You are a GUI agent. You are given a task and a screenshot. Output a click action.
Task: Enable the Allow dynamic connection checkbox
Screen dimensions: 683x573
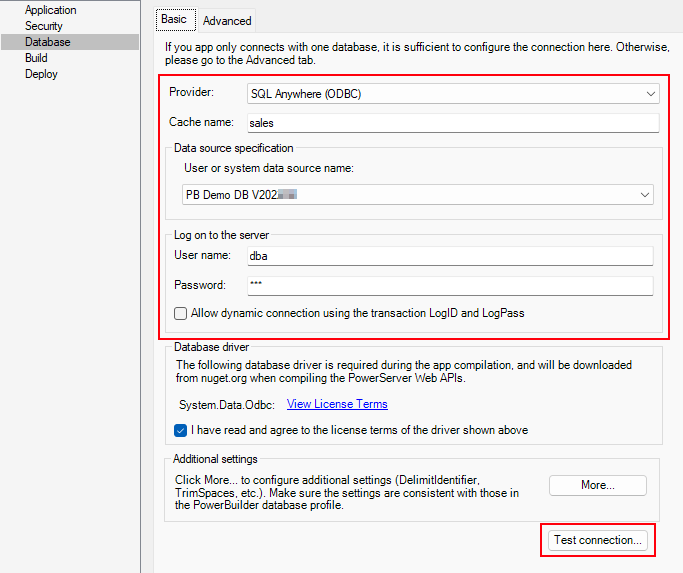pos(181,313)
